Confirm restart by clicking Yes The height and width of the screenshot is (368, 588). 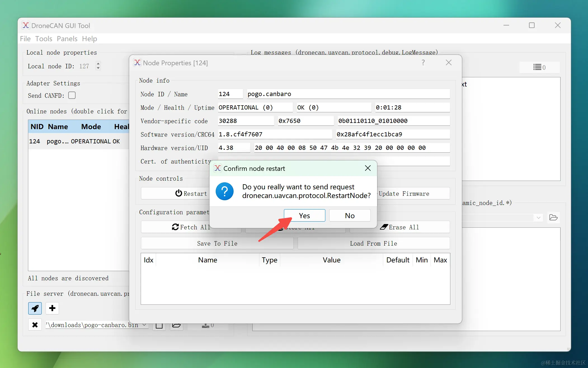(304, 215)
